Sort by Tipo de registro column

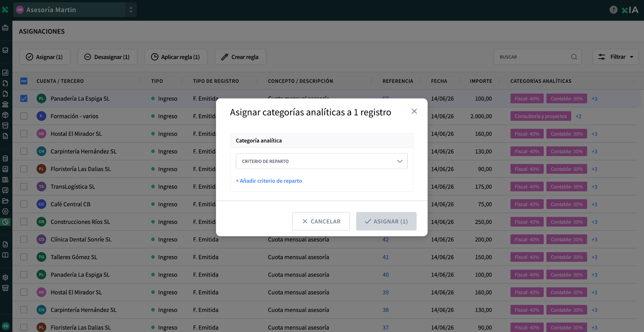[216, 81]
